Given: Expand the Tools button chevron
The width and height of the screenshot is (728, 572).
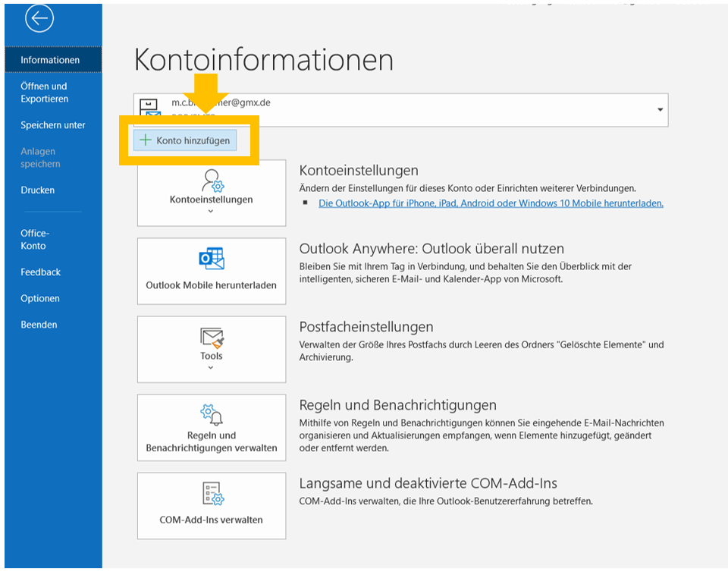Looking at the screenshot, I should click(x=211, y=368).
